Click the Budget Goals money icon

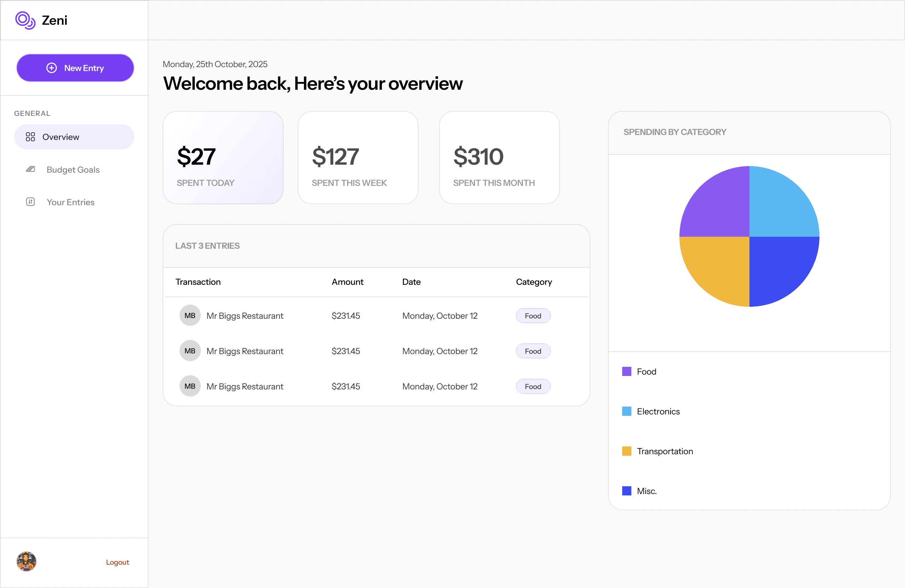(x=30, y=169)
